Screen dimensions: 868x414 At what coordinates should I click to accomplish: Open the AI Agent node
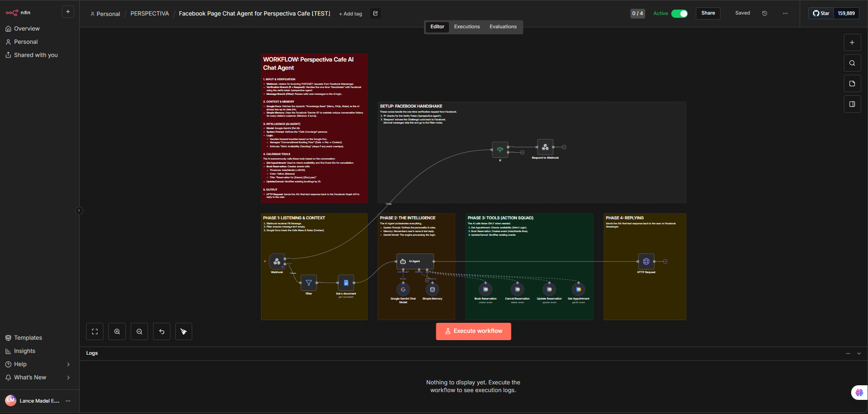click(x=415, y=262)
